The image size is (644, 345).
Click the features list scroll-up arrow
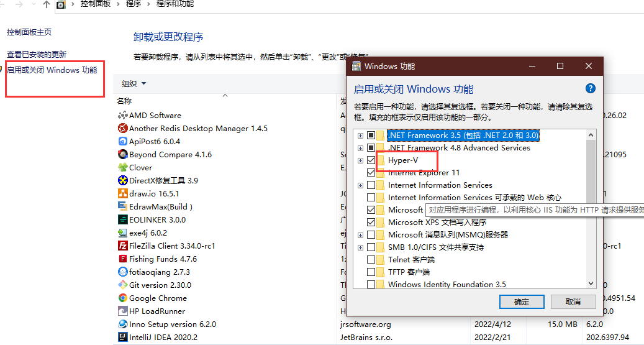tap(591, 135)
